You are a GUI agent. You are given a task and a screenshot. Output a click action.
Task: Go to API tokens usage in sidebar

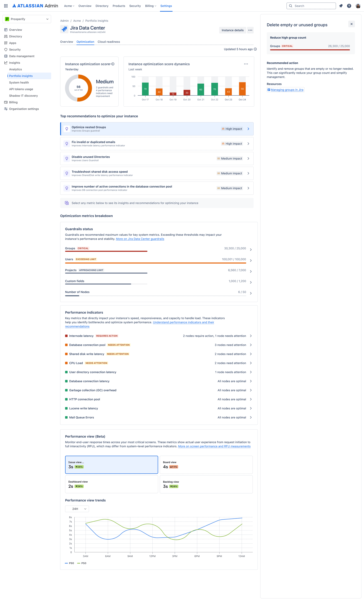point(21,89)
